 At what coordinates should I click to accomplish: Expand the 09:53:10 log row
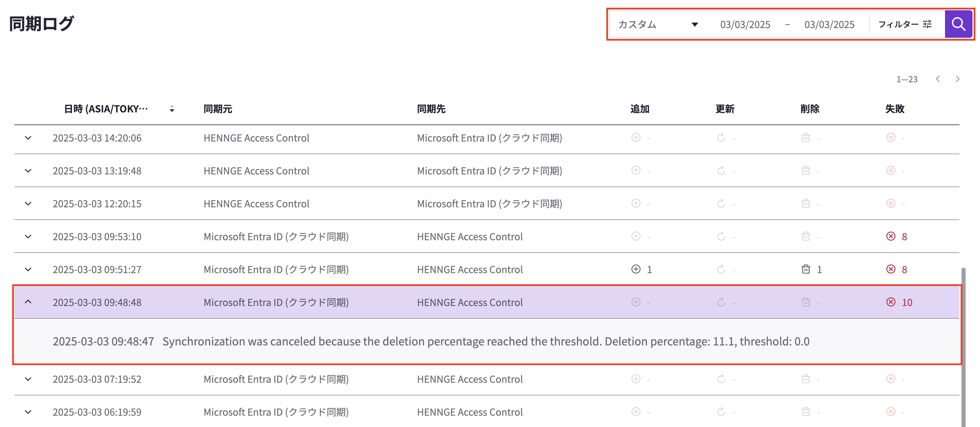point(28,236)
